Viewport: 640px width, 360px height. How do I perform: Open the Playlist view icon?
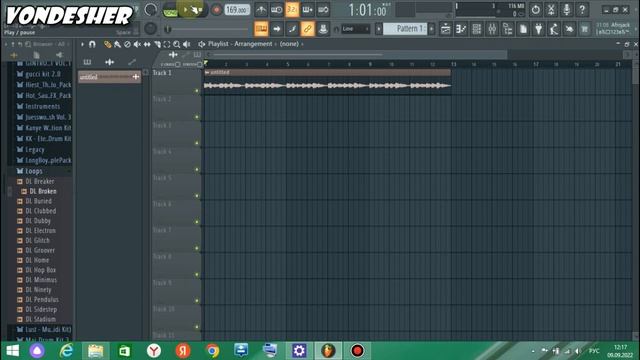445,29
